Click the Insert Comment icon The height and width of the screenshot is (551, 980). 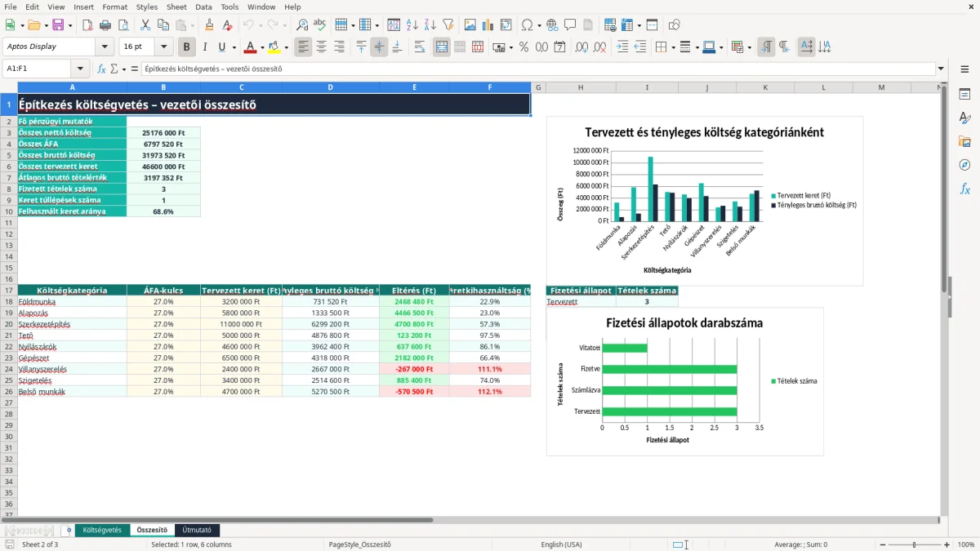pyautogui.click(x=570, y=25)
